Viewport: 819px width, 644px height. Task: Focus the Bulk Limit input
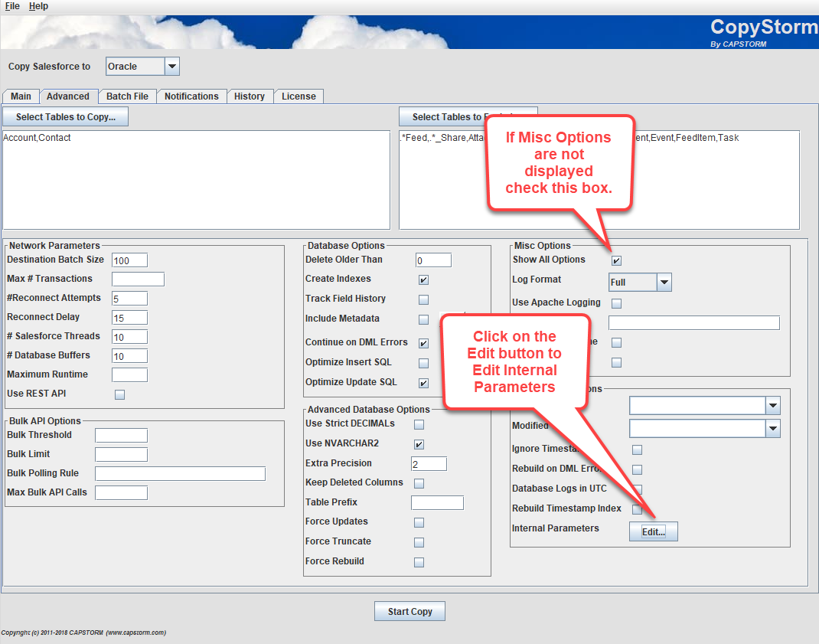click(x=121, y=455)
